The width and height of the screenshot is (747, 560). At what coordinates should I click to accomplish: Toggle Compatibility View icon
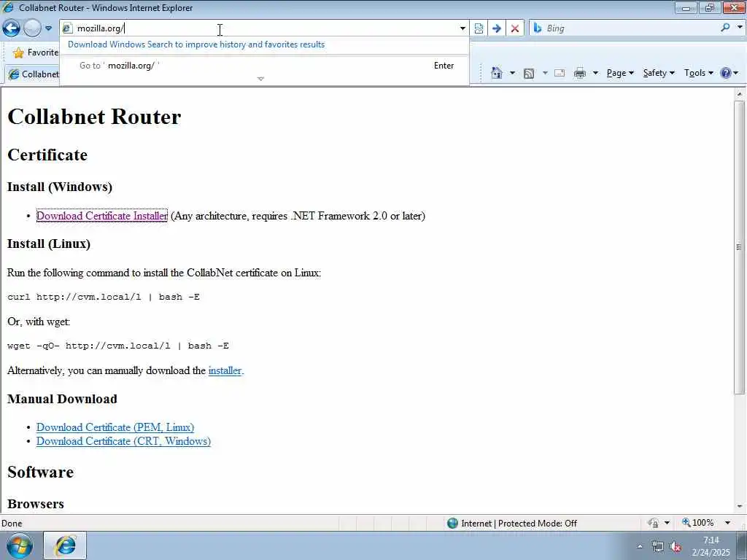click(479, 28)
